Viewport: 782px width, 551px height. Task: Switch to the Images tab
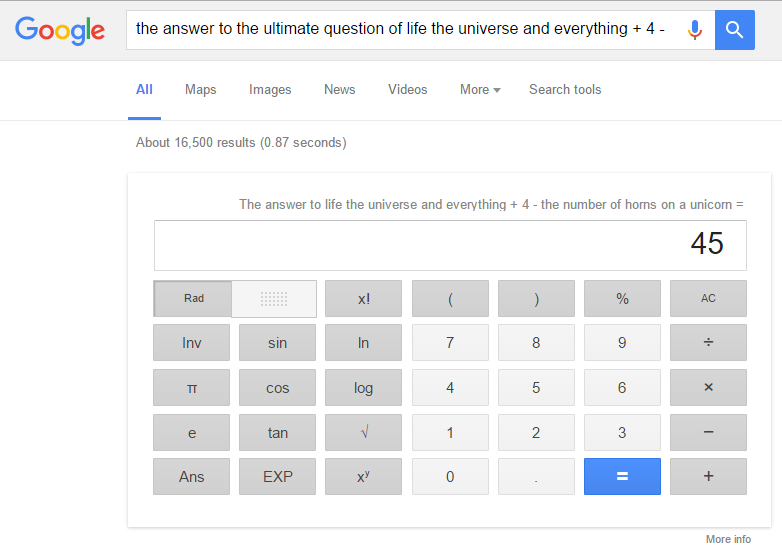click(270, 90)
